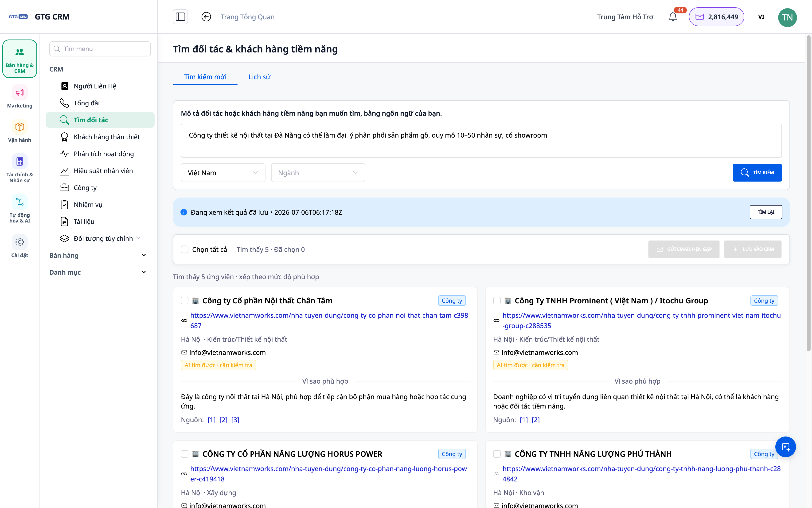Click the back arrow icon
Screen dimensions: 812x508
206,17
